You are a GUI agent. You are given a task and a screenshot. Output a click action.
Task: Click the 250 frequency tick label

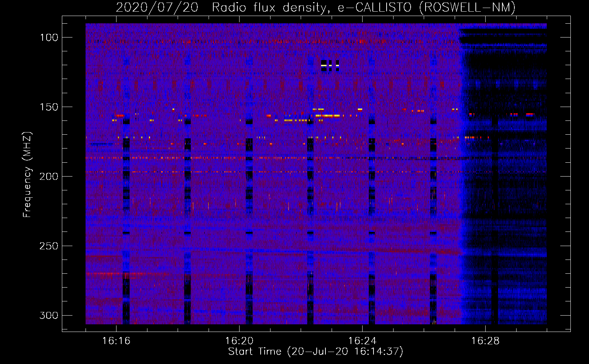pos(49,246)
